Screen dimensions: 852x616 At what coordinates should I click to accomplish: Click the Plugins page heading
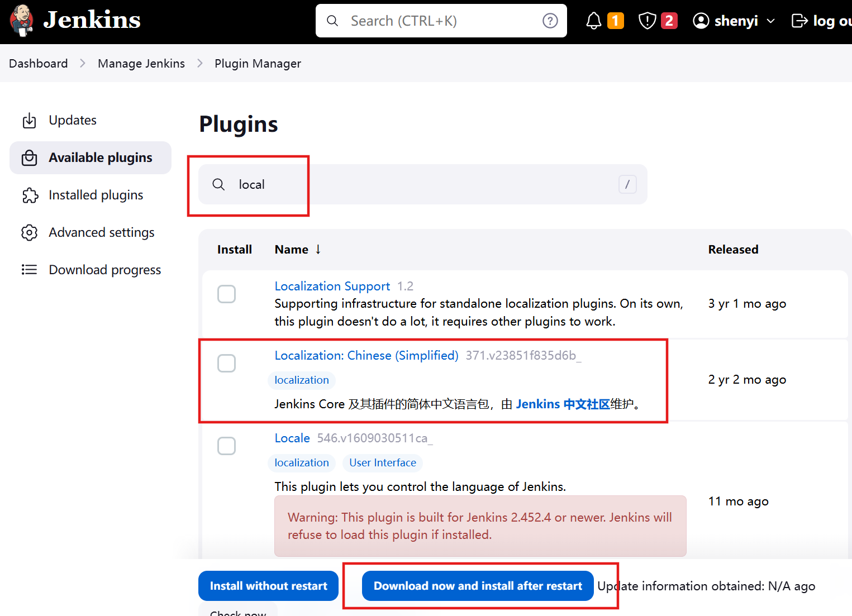coord(238,124)
